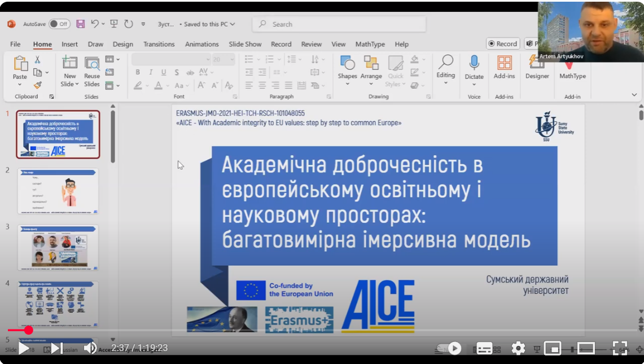Toggle Italic formatting
This screenshot has height=364, width=644.
tap(151, 72)
